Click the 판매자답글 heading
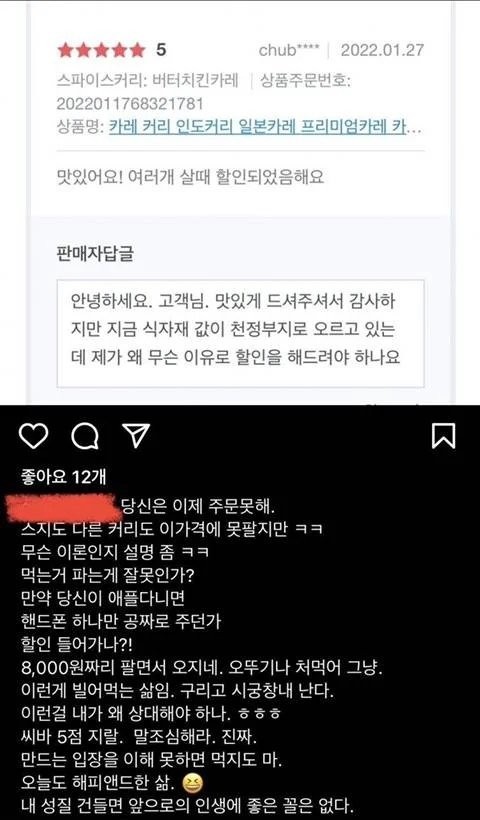The image size is (480, 820). coord(95,254)
